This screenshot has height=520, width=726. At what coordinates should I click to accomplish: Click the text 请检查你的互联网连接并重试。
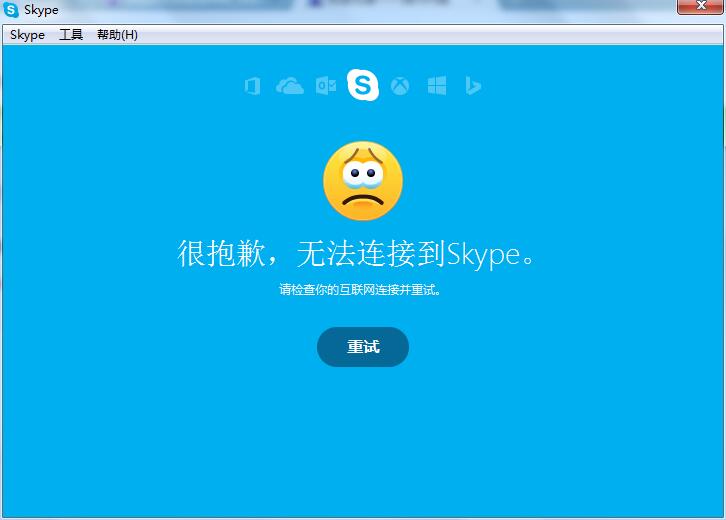coord(360,290)
